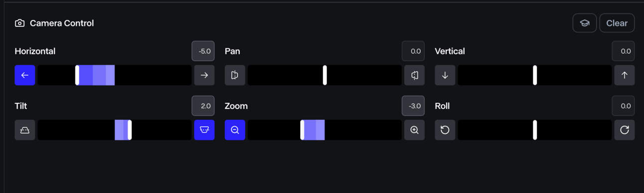Click the Tilt up icon button
The height and width of the screenshot is (193, 644).
(x=24, y=130)
